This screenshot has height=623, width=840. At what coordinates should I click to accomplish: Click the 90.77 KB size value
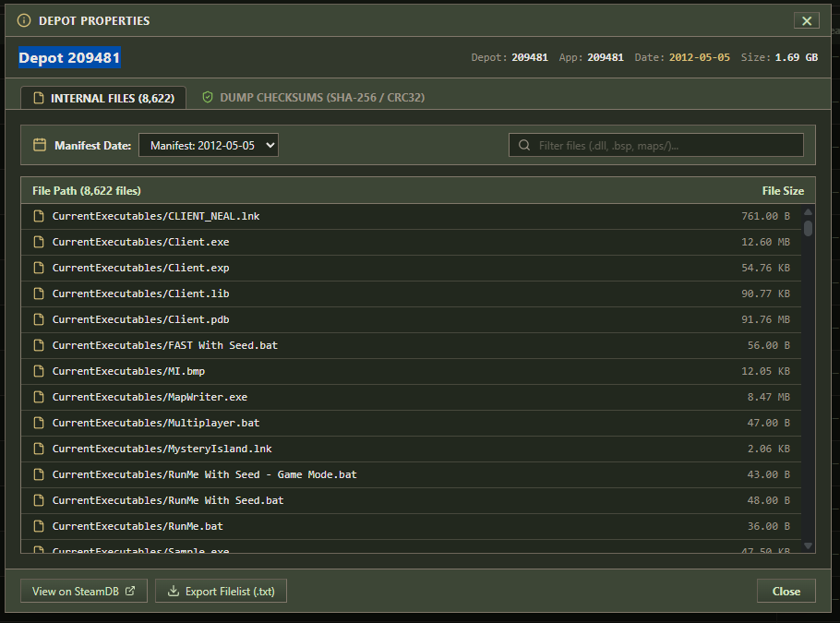765,294
